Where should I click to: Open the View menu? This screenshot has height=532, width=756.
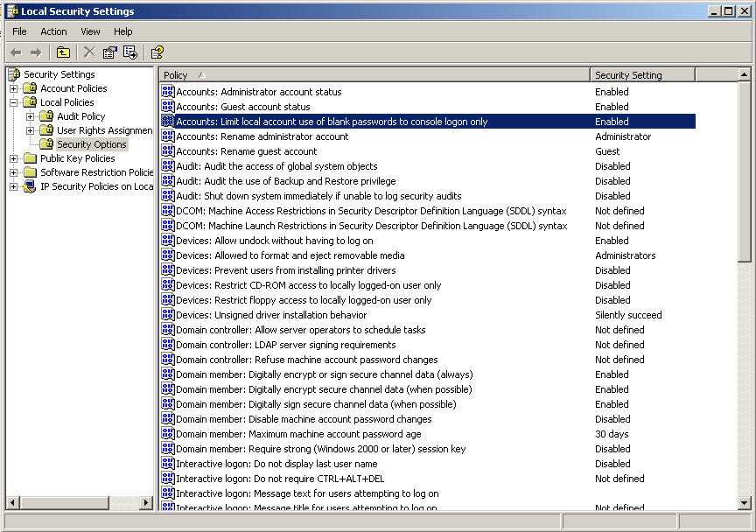click(x=90, y=31)
